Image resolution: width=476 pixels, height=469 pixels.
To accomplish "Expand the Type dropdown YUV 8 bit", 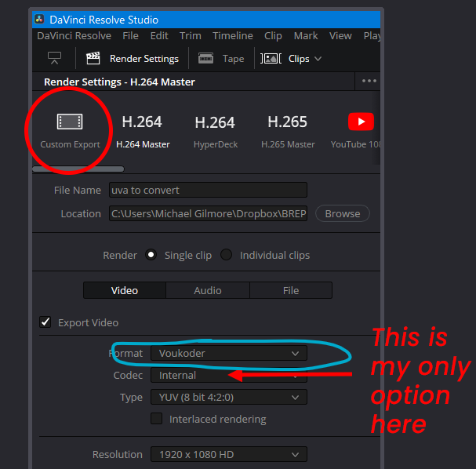I will (227, 398).
